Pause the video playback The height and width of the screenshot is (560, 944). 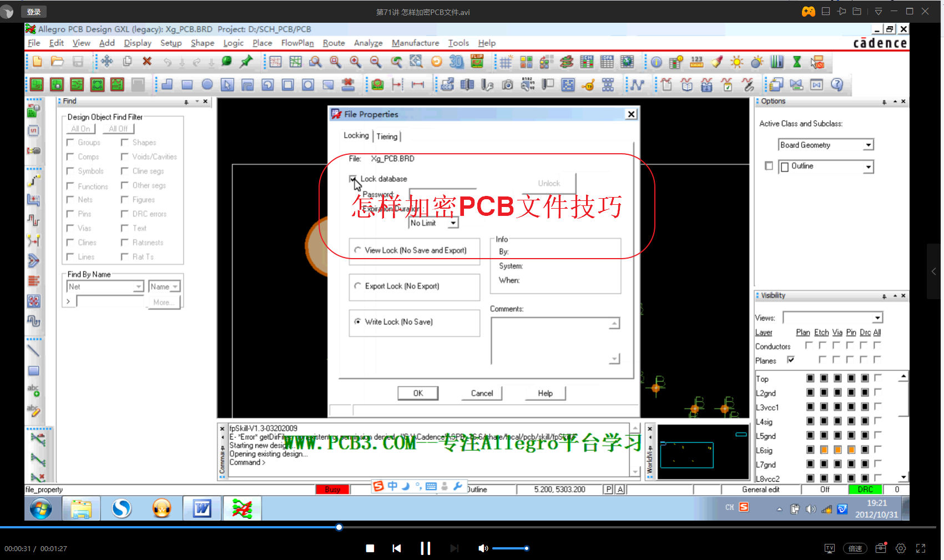pyautogui.click(x=426, y=548)
